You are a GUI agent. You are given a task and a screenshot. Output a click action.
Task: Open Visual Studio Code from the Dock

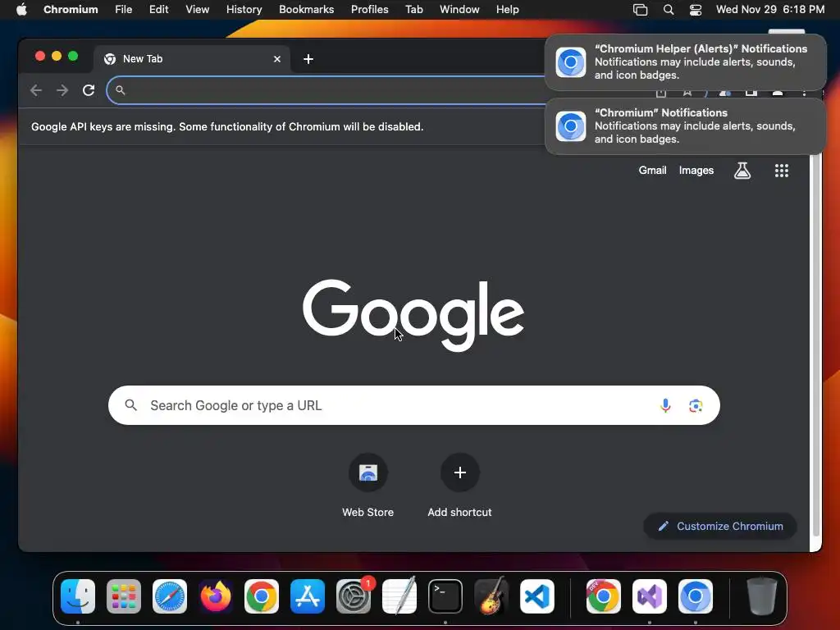(x=536, y=596)
